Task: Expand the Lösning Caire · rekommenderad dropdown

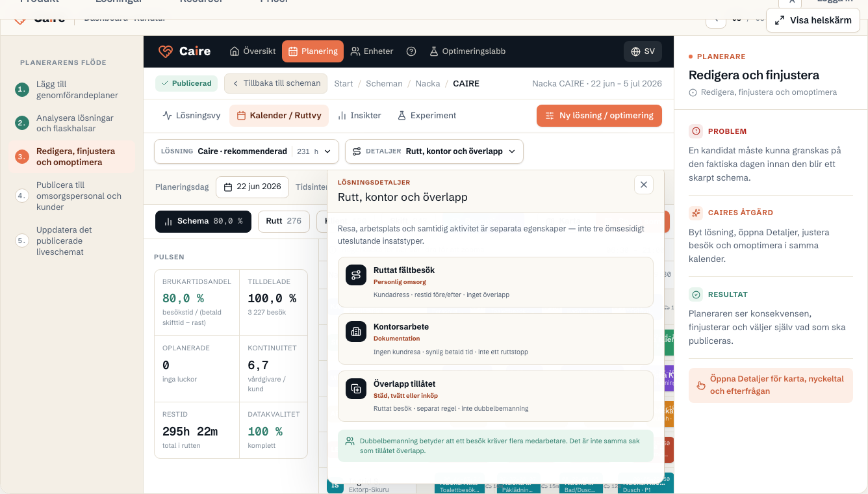Action: 246,151
